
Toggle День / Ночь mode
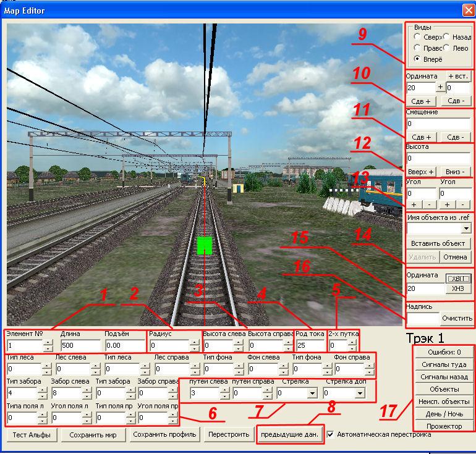[x=444, y=414]
